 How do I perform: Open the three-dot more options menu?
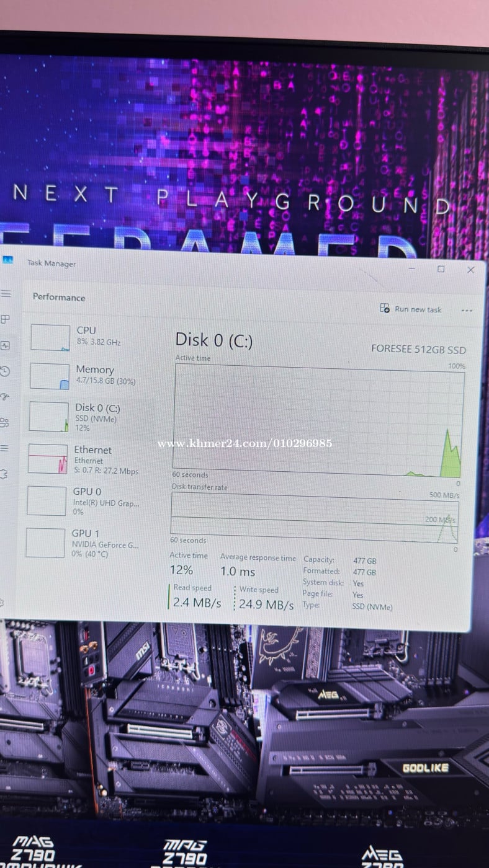point(467,311)
